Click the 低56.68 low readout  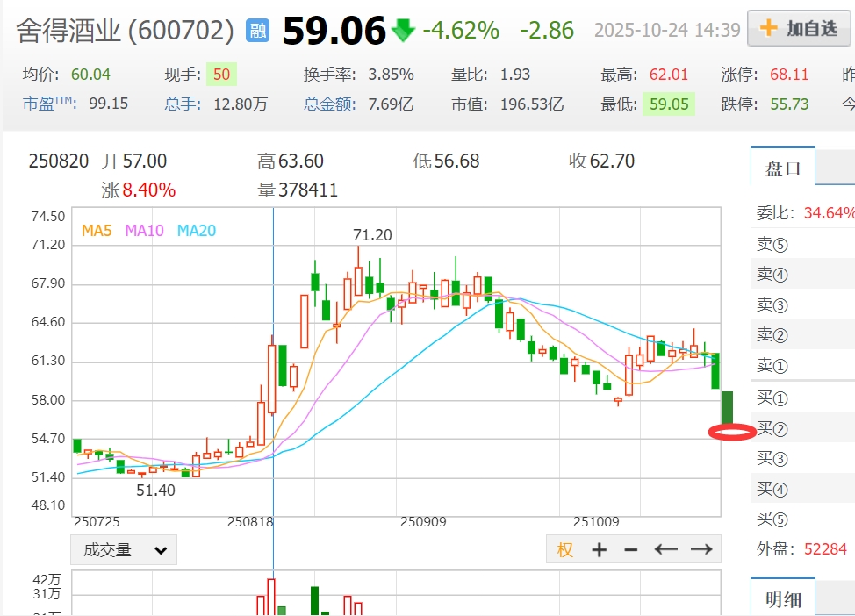[446, 161]
